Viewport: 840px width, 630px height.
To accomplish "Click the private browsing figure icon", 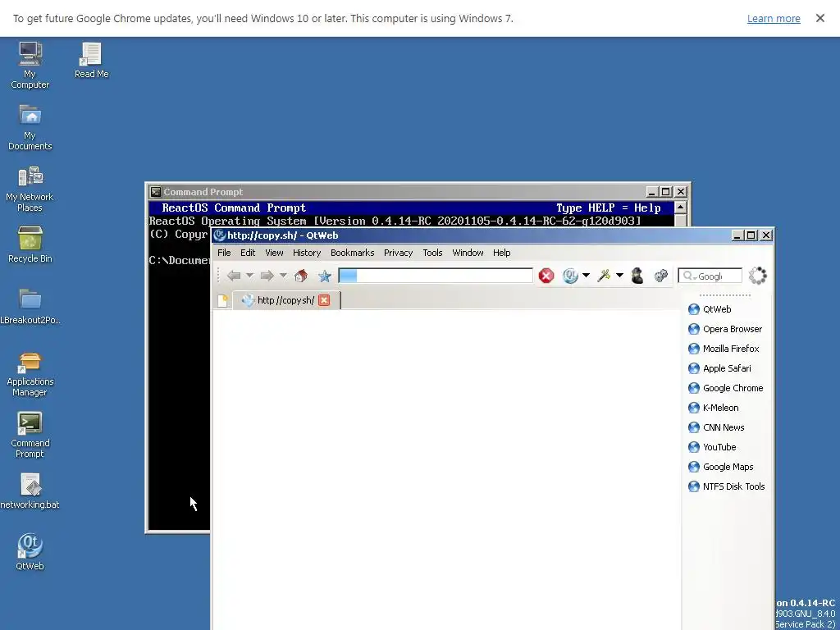I will pyautogui.click(x=637, y=276).
